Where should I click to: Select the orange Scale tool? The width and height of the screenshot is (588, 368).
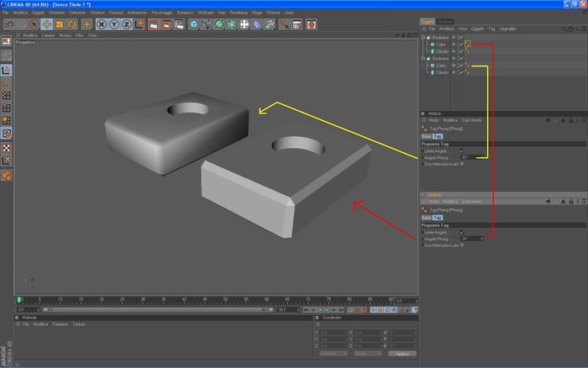click(60, 24)
